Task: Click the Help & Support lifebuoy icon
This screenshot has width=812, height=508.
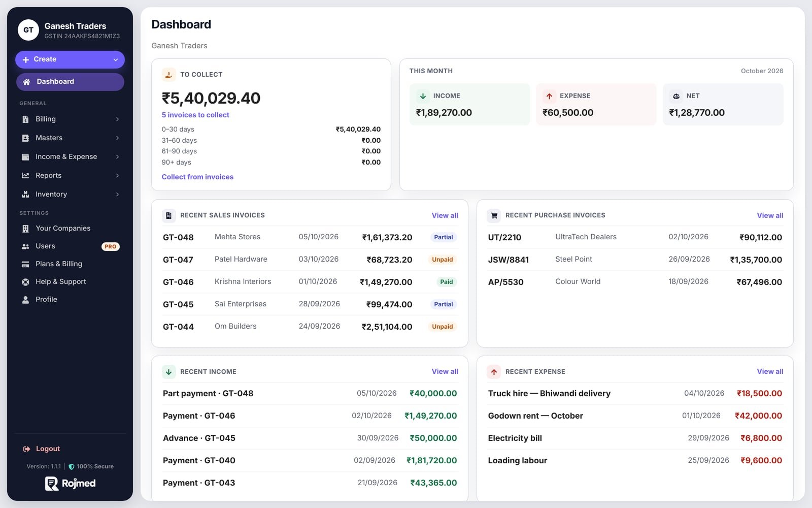Action: [x=25, y=282]
